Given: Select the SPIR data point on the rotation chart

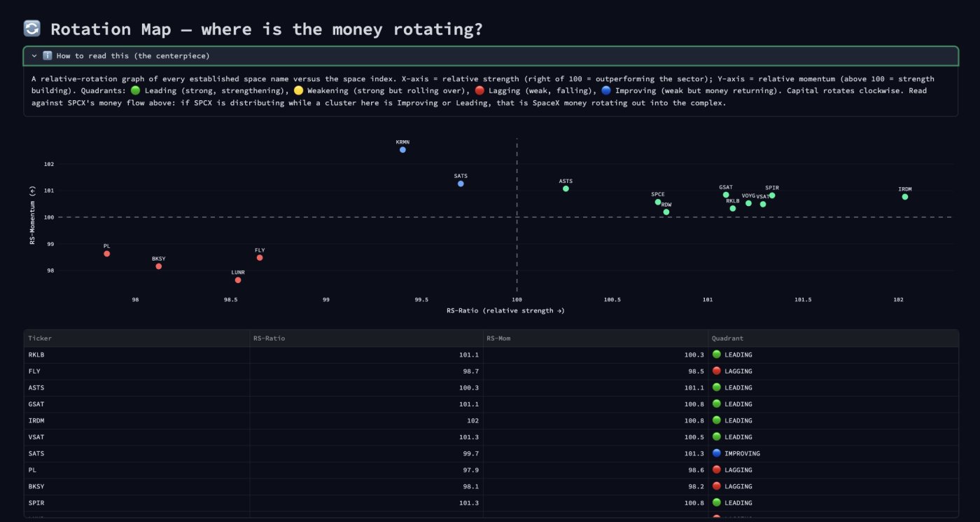Looking at the screenshot, I should click(x=772, y=195).
